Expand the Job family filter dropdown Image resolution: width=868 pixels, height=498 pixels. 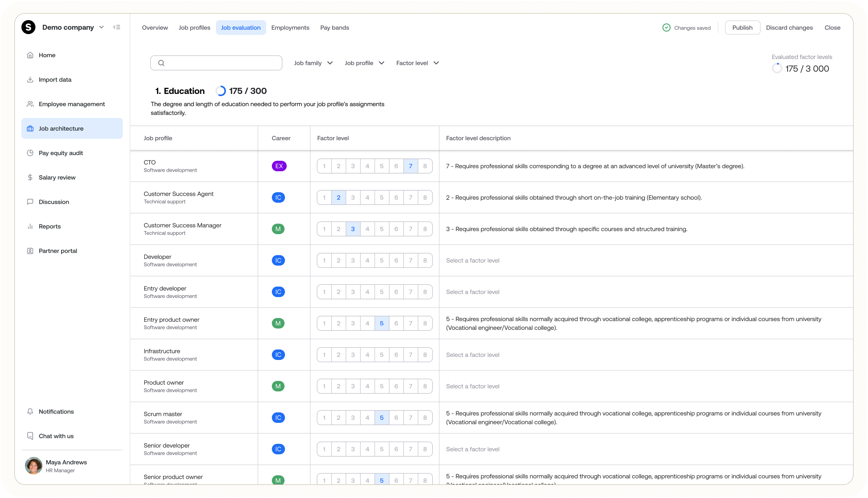[313, 63]
